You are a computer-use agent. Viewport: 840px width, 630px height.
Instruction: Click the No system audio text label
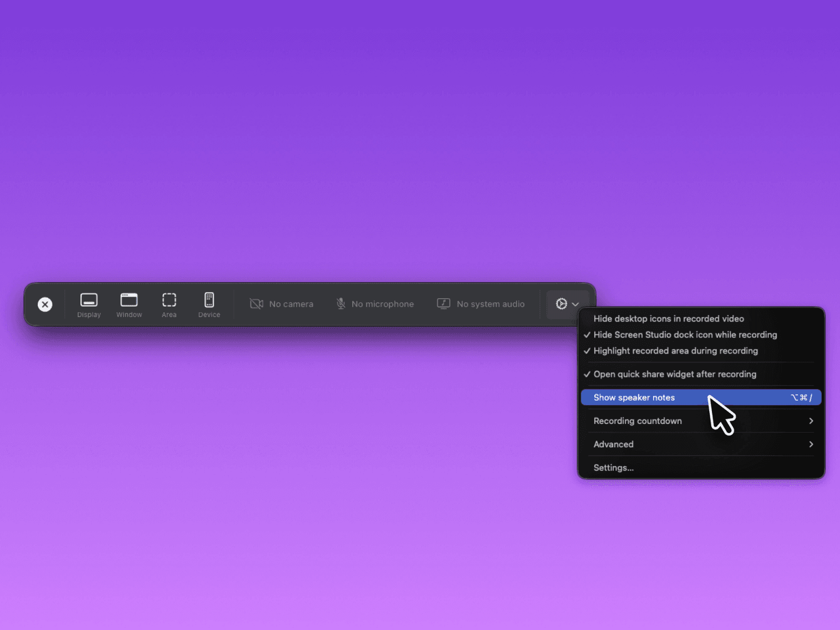pyautogui.click(x=490, y=304)
